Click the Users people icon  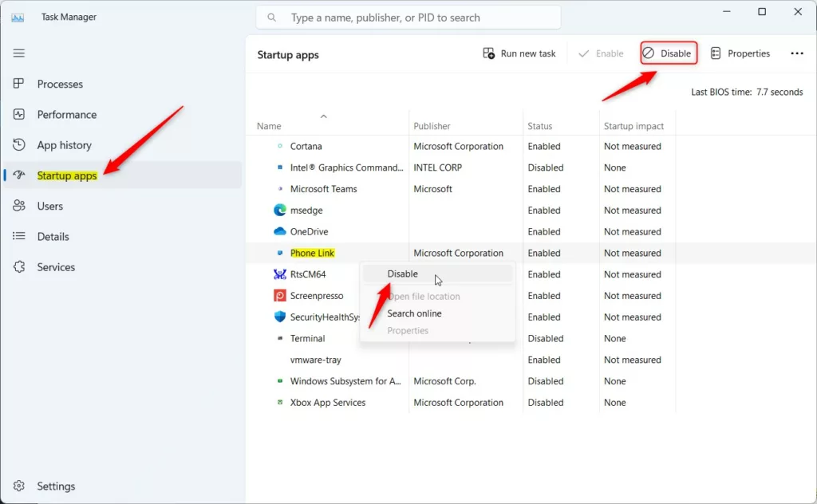pos(19,206)
